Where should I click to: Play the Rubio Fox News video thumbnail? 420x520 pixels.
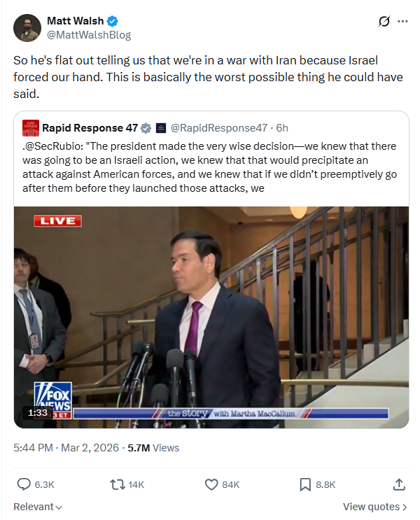[x=211, y=317]
